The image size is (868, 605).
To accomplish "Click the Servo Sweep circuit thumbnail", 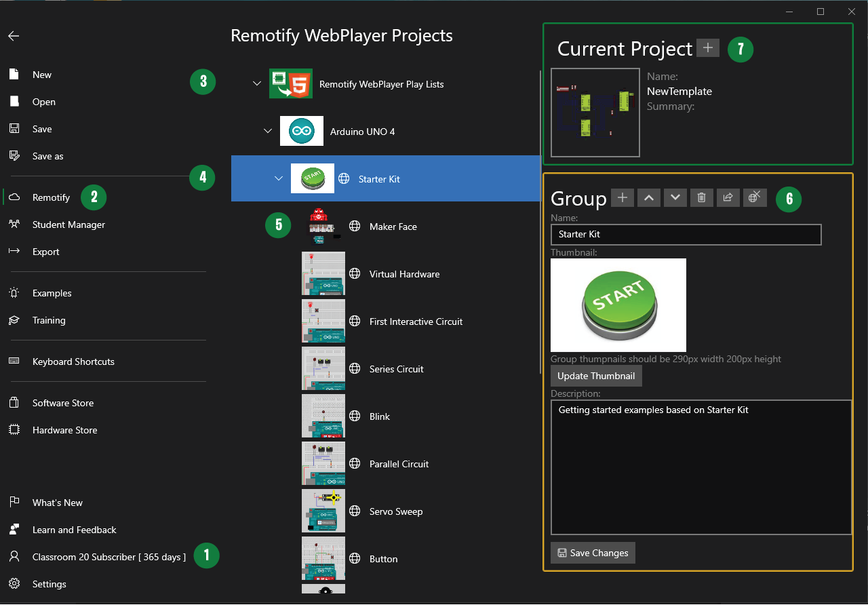I will [323, 511].
